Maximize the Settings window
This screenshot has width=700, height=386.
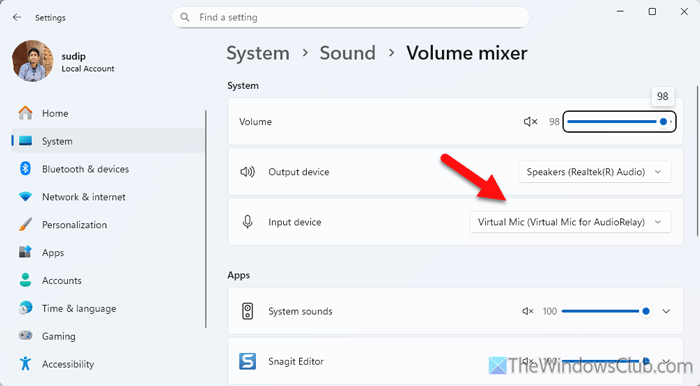coord(652,12)
